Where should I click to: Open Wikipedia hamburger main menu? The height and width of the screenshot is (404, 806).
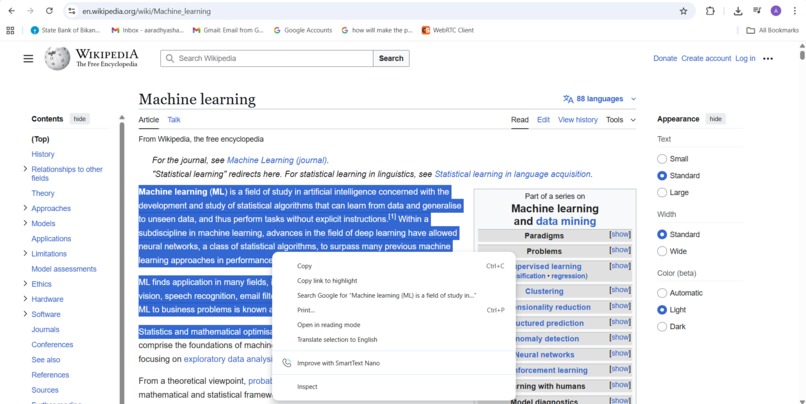[x=28, y=59]
